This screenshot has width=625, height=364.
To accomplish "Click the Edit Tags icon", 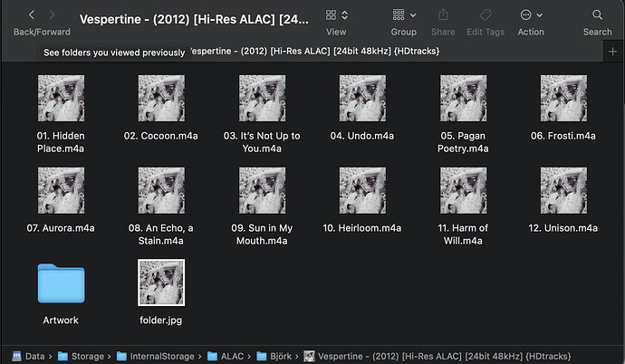I will coord(486,15).
